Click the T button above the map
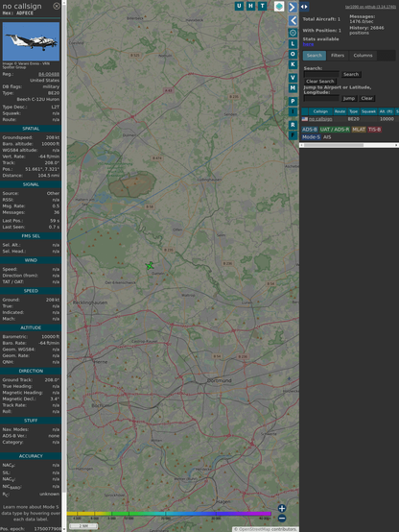399x532 pixels. (262, 6)
